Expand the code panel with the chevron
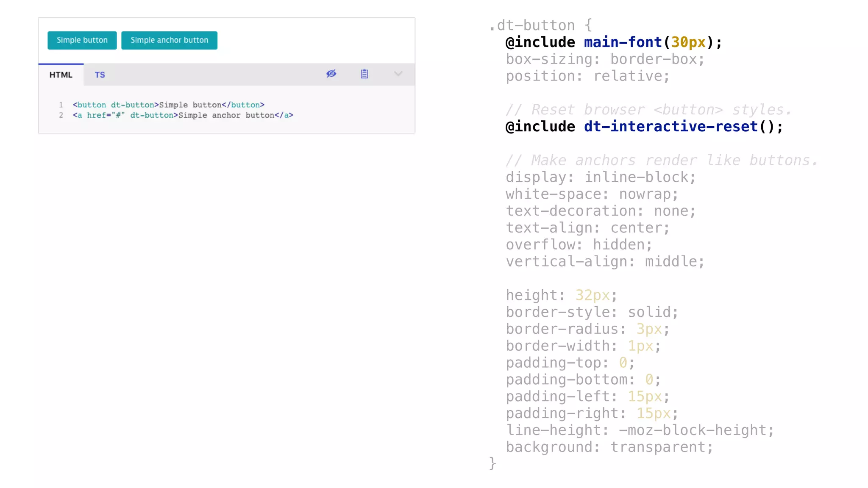The height and width of the screenshot is (488, 868). (x=398, y=74)
